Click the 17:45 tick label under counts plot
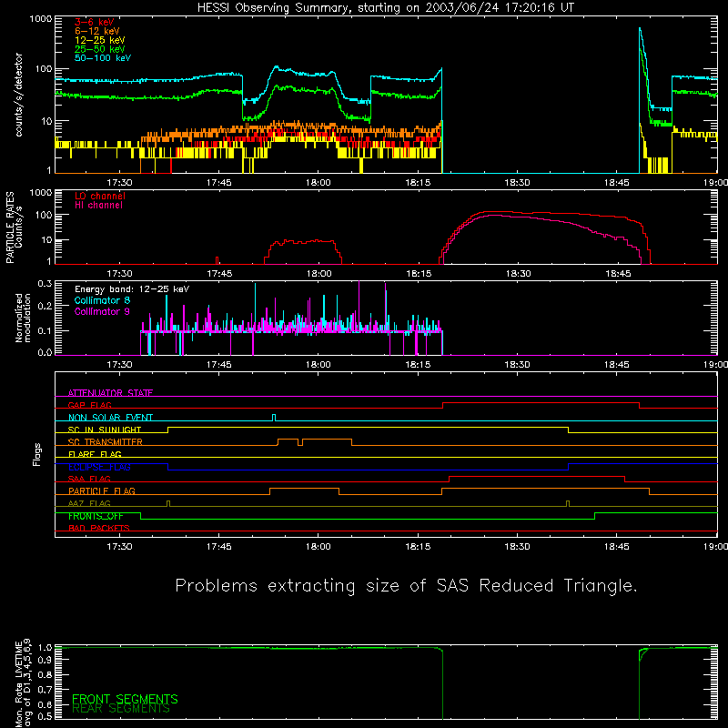The width and height of the screenshot is (728, 728). pyautogui.click(x=218, y=183)
